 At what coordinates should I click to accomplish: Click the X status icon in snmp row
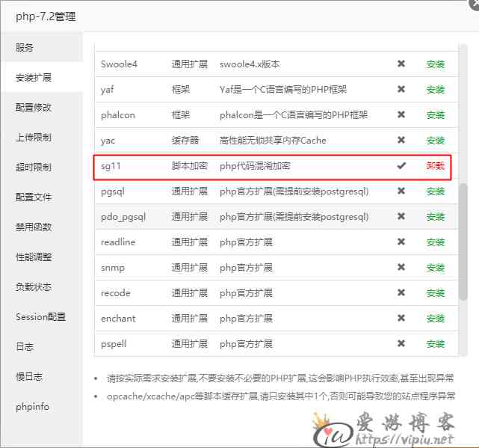(x=401, y=267)
